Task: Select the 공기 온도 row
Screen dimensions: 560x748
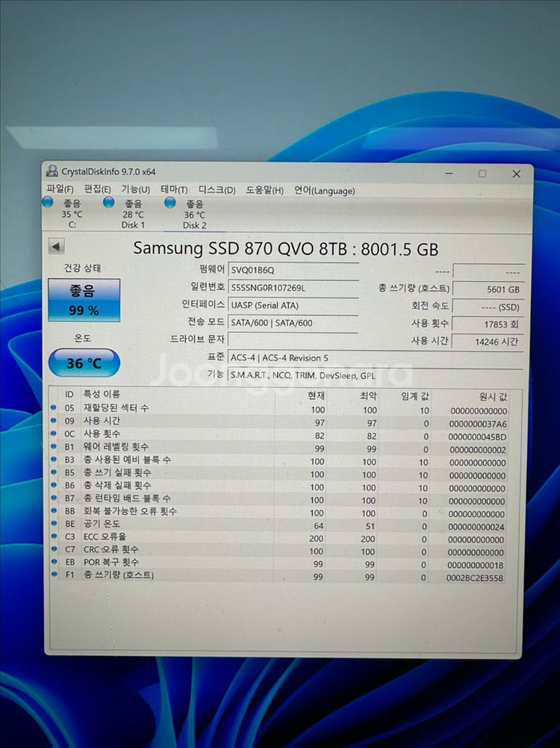Action: pos(279,525)
